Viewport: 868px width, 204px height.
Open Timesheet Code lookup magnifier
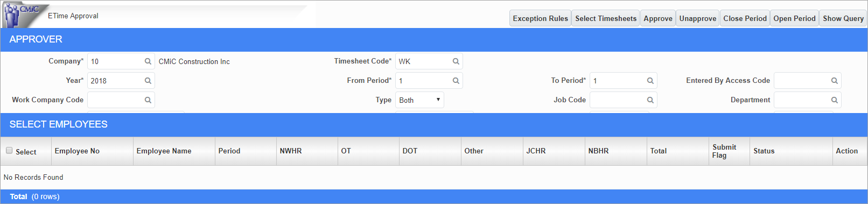coord(456,61)
